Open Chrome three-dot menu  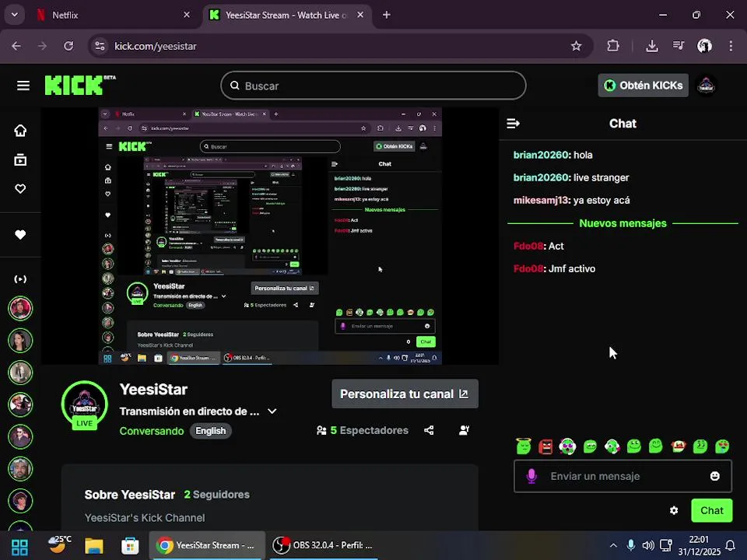[731, 46]
